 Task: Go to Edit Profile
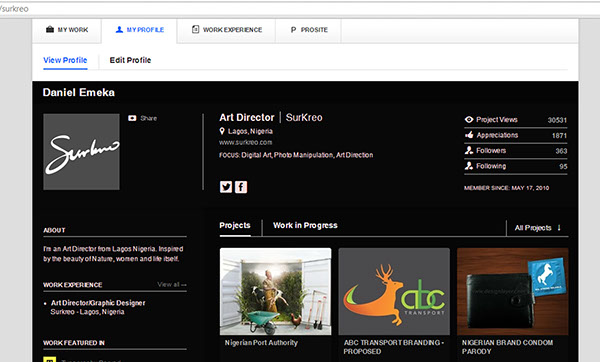[x=130, y=60]
